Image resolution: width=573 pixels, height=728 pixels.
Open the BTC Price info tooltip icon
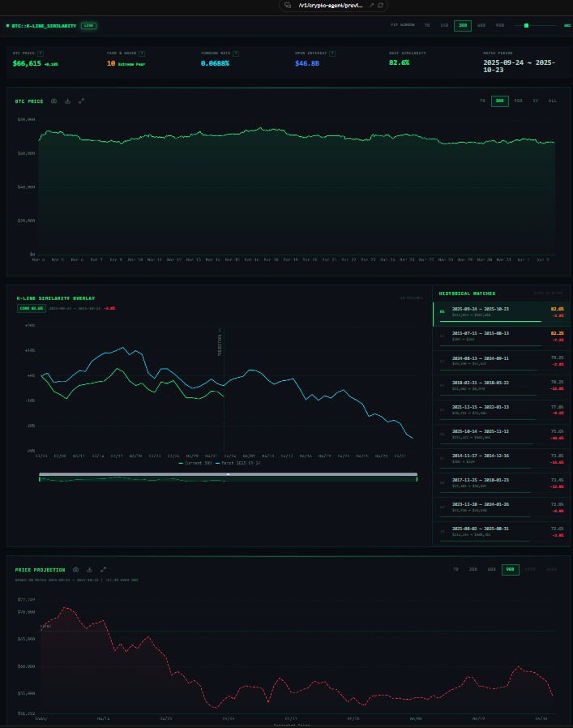(x=41, y=54)
